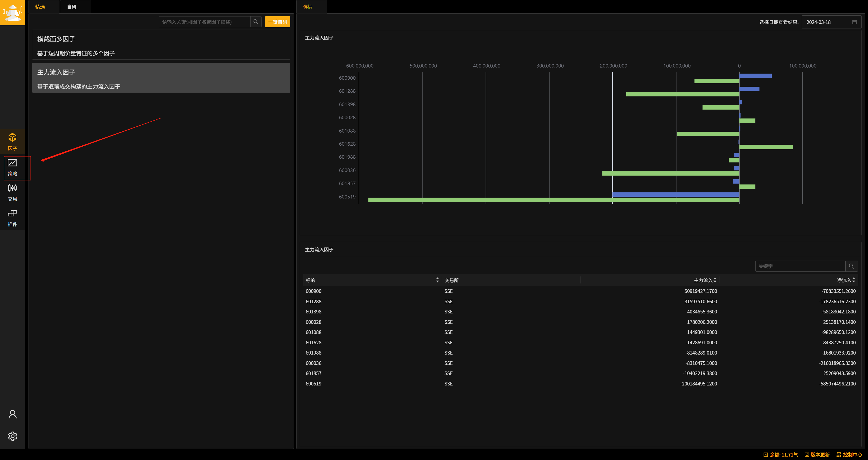Open the calendar icon in date field

[854, 22]
